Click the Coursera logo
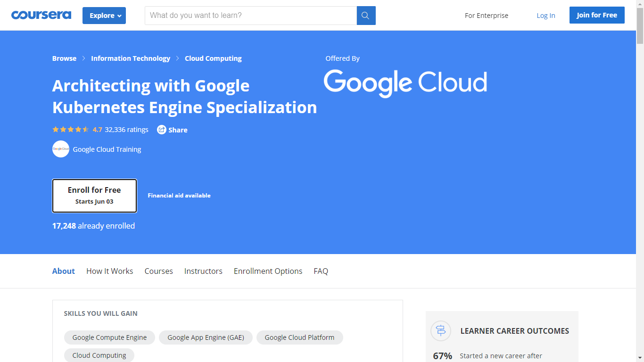Screen dimensions: 644x362 coord(41,15)
